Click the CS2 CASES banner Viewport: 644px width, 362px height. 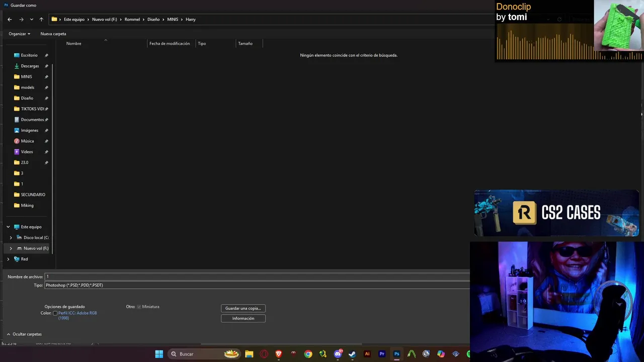pyautogui.click(x=556, y=213)
